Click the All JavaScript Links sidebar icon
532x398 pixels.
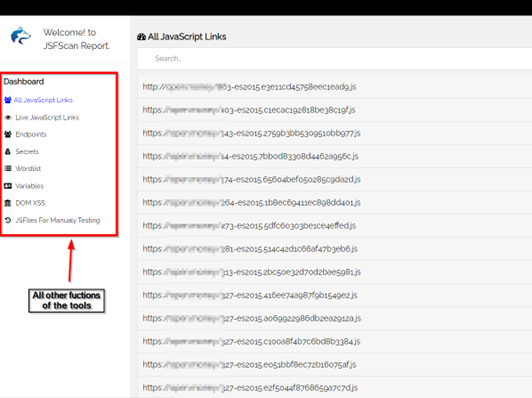(8, 100)
